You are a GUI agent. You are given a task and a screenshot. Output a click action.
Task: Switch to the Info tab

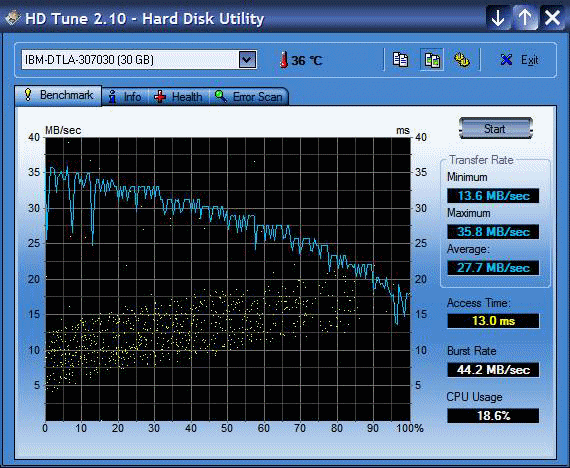point(125,97)
